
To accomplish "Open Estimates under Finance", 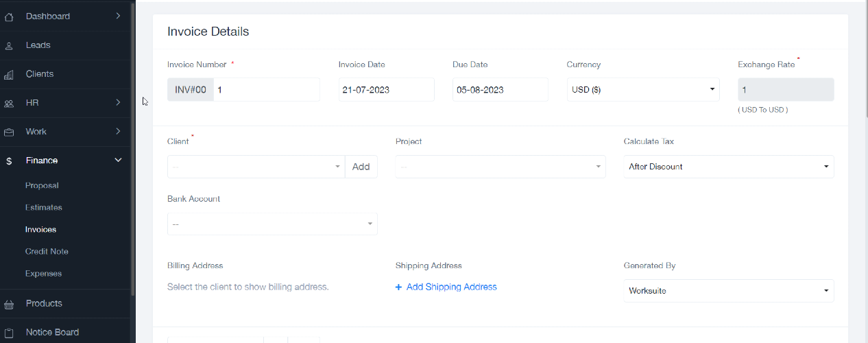I will click(x=44, y=208).
